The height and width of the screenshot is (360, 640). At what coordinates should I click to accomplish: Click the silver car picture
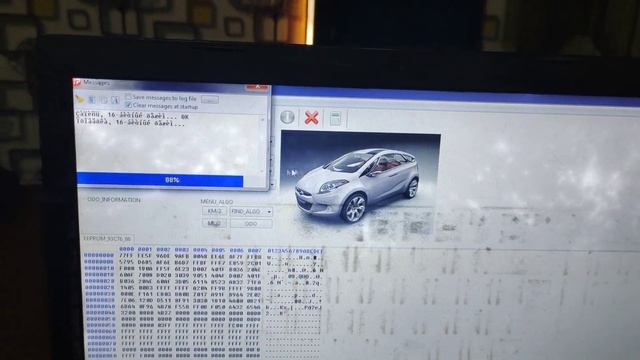(361, 184)
